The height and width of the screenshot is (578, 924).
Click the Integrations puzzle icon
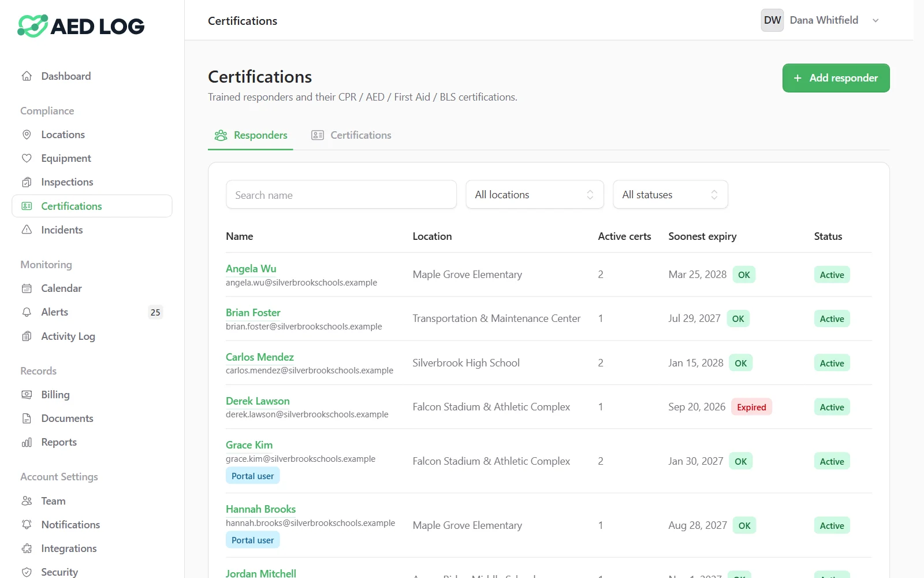coord(27,549)
